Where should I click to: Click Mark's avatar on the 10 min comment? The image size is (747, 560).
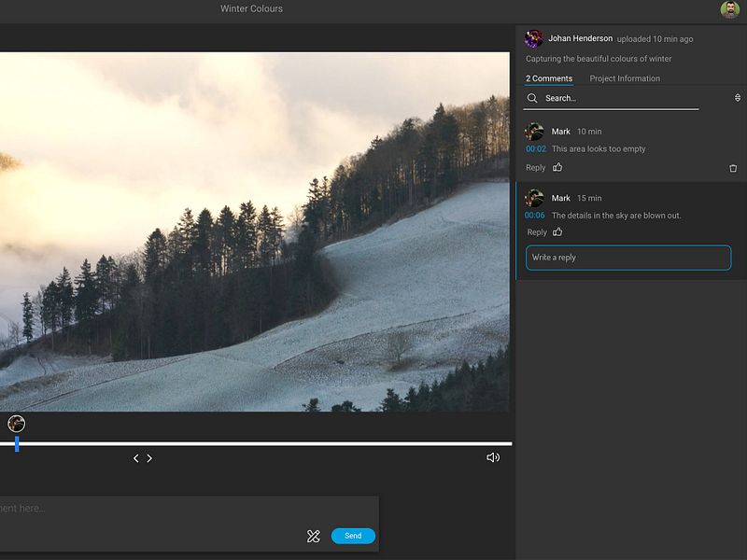click(534, 132)
